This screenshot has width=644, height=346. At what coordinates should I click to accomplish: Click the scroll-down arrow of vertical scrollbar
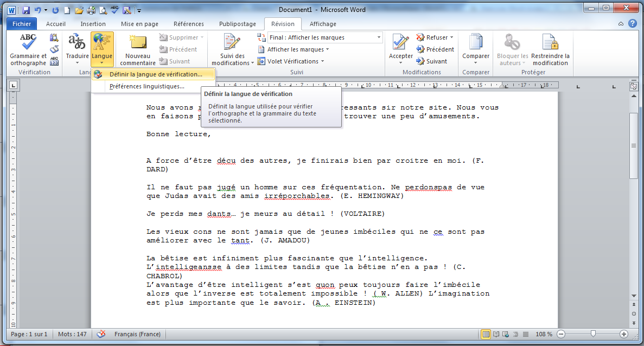tap(634, 296)
